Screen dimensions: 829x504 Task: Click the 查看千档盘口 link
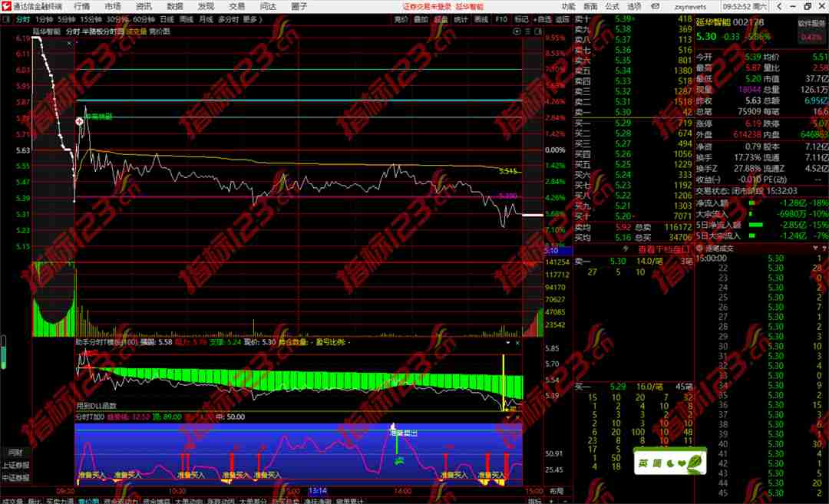pyautogui.click(x=665, y=249)
